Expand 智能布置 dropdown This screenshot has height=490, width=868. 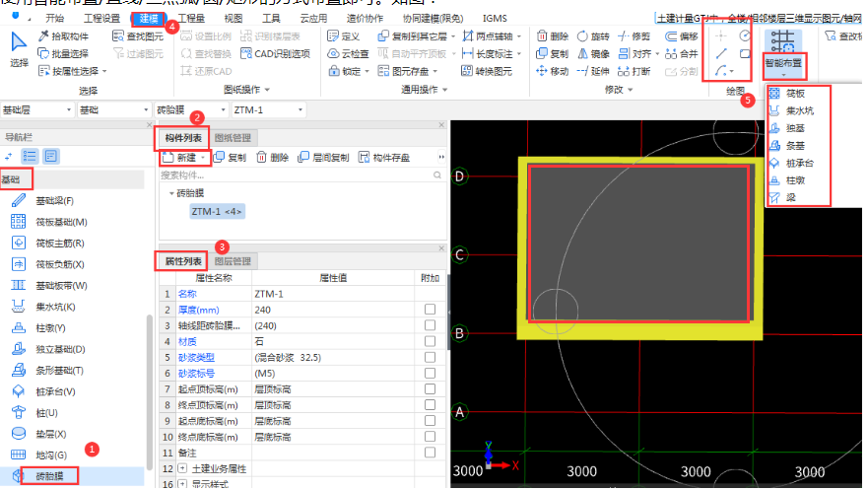pos(783,75)
